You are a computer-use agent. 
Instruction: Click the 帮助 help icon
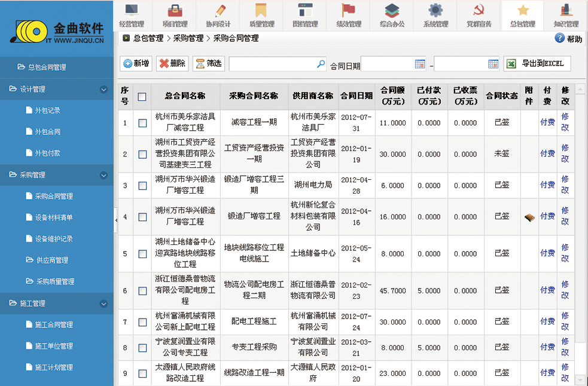tap(560, 38)
